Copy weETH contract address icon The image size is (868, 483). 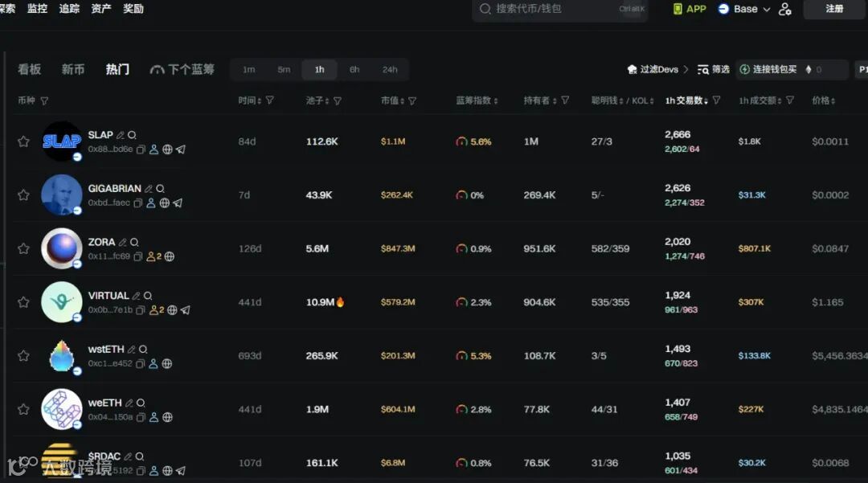click(141, 418)
